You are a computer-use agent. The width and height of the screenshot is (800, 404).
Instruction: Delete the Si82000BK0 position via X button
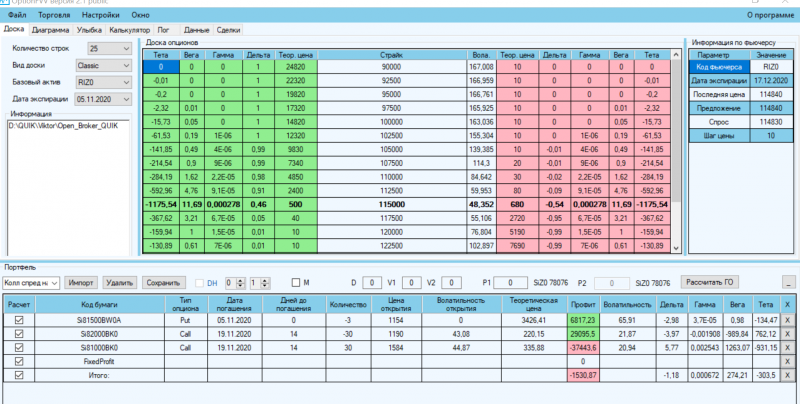787,334
